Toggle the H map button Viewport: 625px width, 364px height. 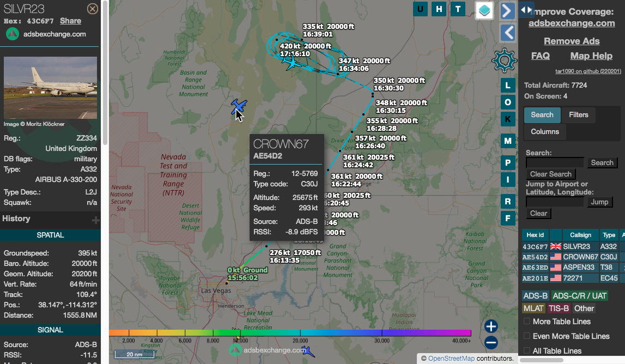point(439,9)
